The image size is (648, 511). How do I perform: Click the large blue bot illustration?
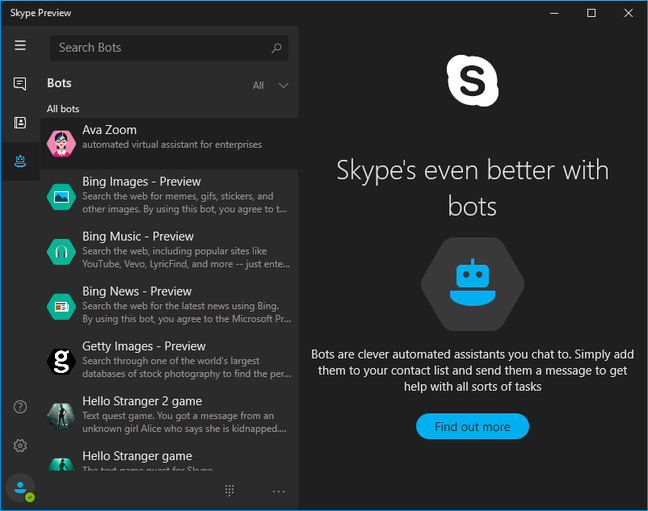(x=472, y=284)
